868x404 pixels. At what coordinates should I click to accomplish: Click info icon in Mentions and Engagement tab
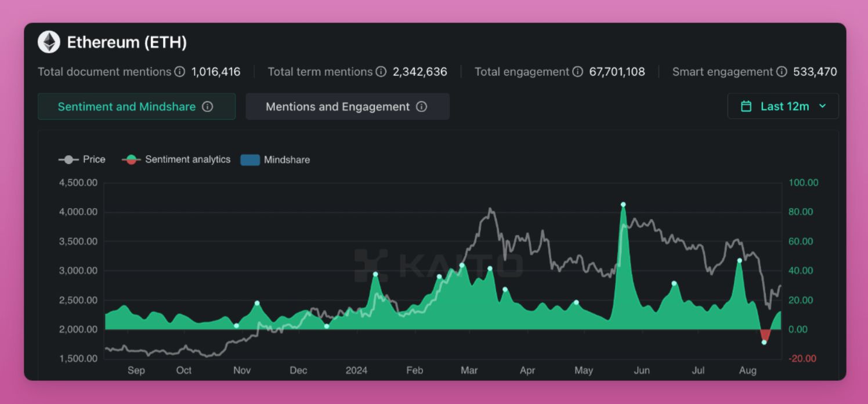(422, 107)
